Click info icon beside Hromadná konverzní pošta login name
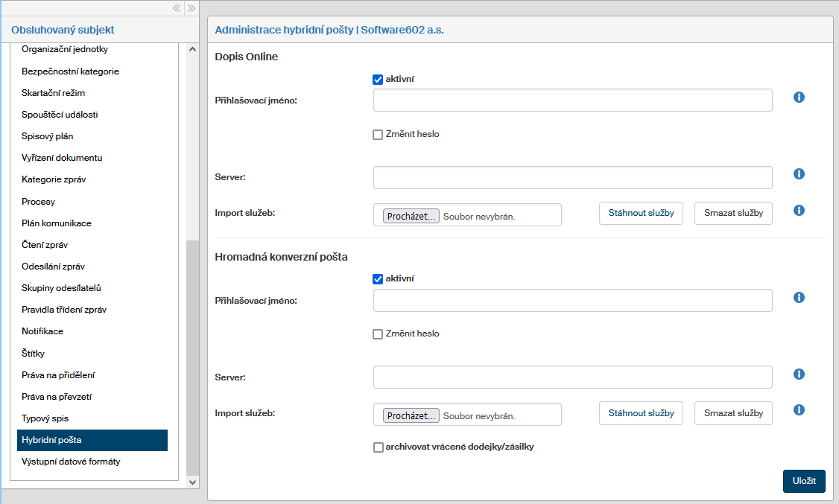This screenshot has width=839, height=504. (799, 298)
